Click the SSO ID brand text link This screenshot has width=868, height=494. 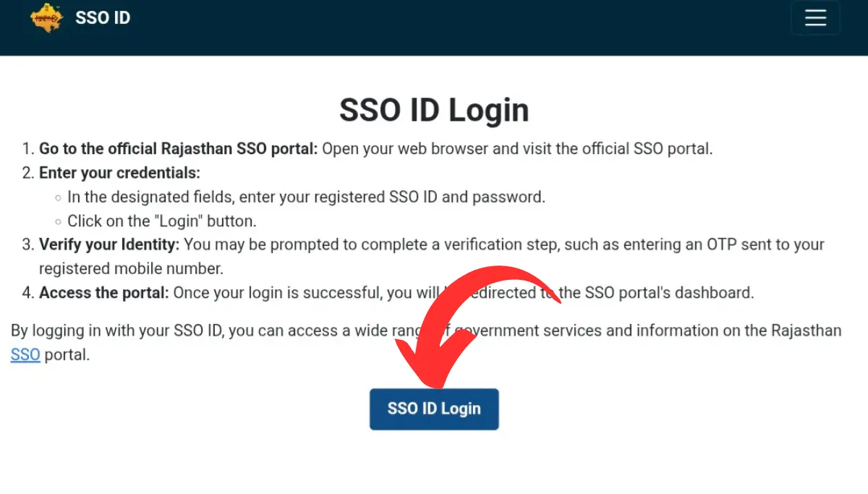103,17
